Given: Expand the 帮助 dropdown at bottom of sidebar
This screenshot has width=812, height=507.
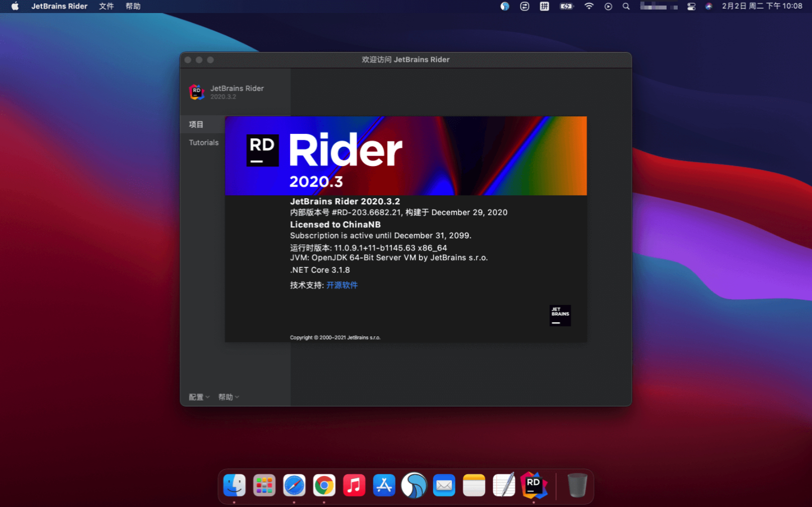Looking at the screenshot, I should click(x=228, y=397).
